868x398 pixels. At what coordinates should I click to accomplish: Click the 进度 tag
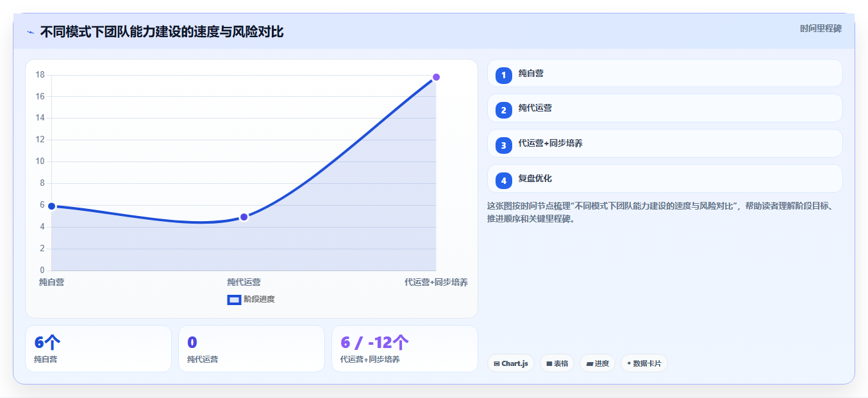point(597,363)
